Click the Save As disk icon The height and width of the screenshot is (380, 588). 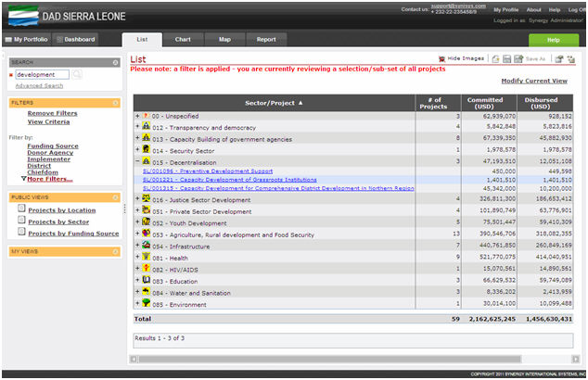[518, 58]
